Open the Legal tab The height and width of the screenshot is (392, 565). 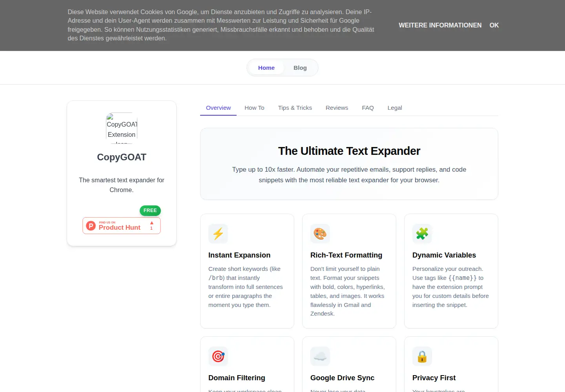tap(395, 108)
